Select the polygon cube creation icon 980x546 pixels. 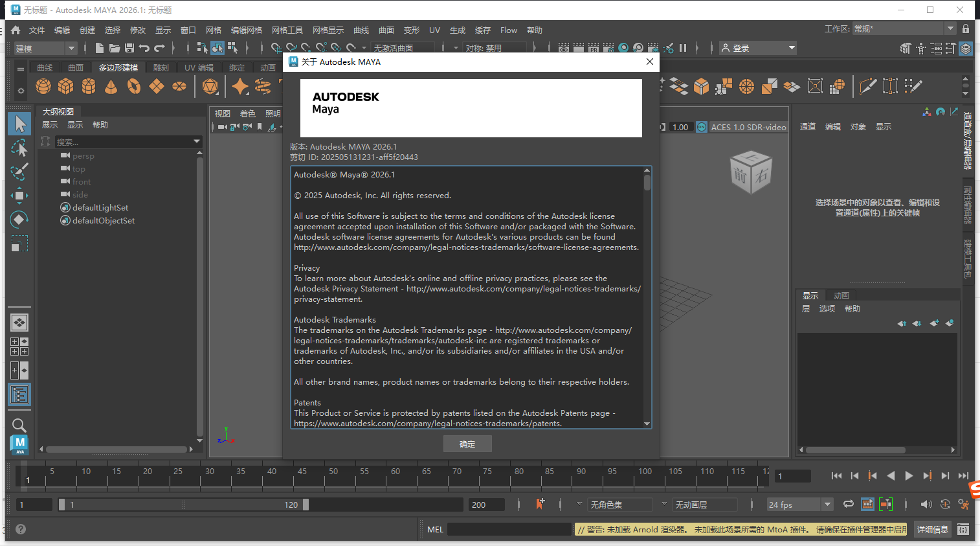point(65,85)
